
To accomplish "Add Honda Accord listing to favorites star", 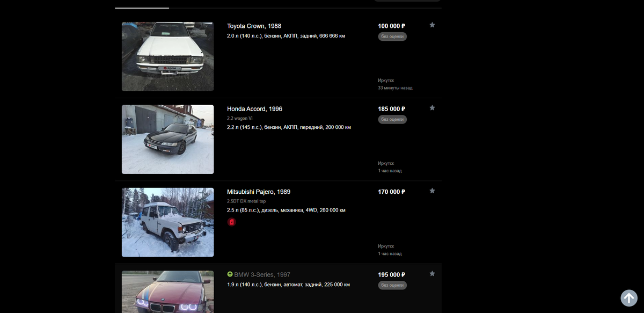I will (432, 107).
